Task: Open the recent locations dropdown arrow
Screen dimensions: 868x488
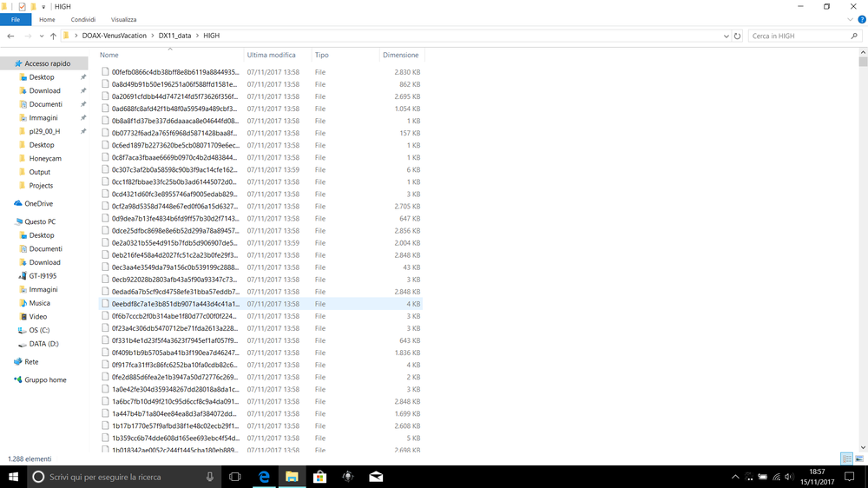Action: (41, 36)
